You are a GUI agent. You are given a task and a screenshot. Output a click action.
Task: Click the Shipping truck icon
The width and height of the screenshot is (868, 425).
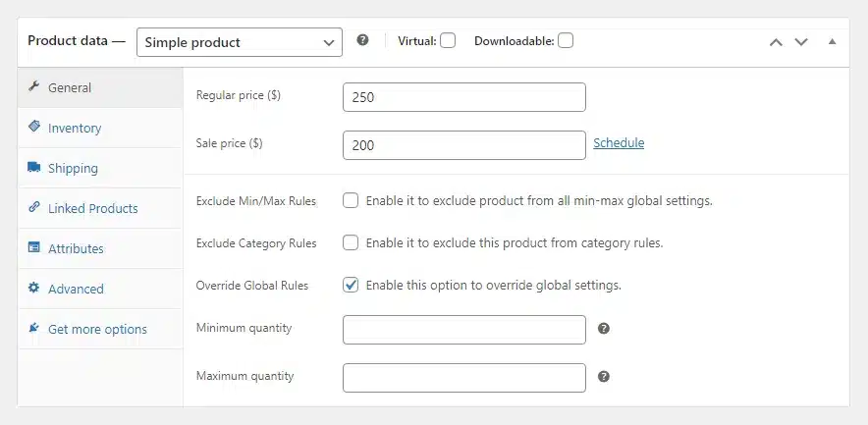(33, 167)
